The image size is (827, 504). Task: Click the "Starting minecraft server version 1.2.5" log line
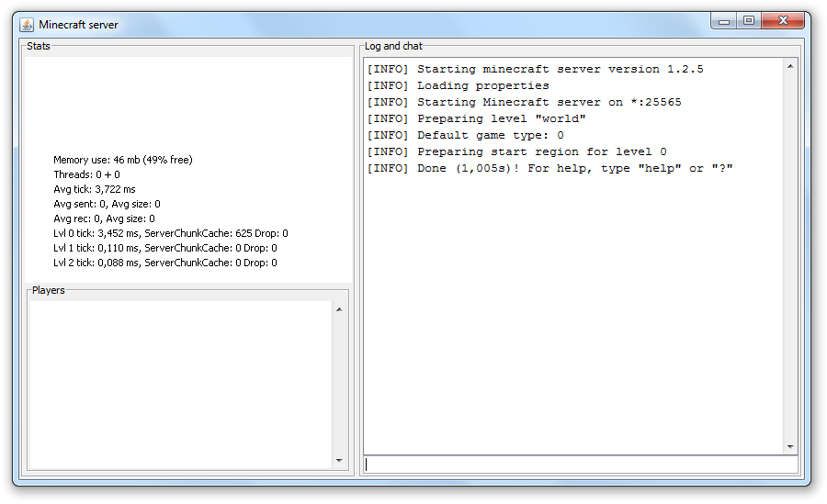pyautogui.click(x=535, y=69)
